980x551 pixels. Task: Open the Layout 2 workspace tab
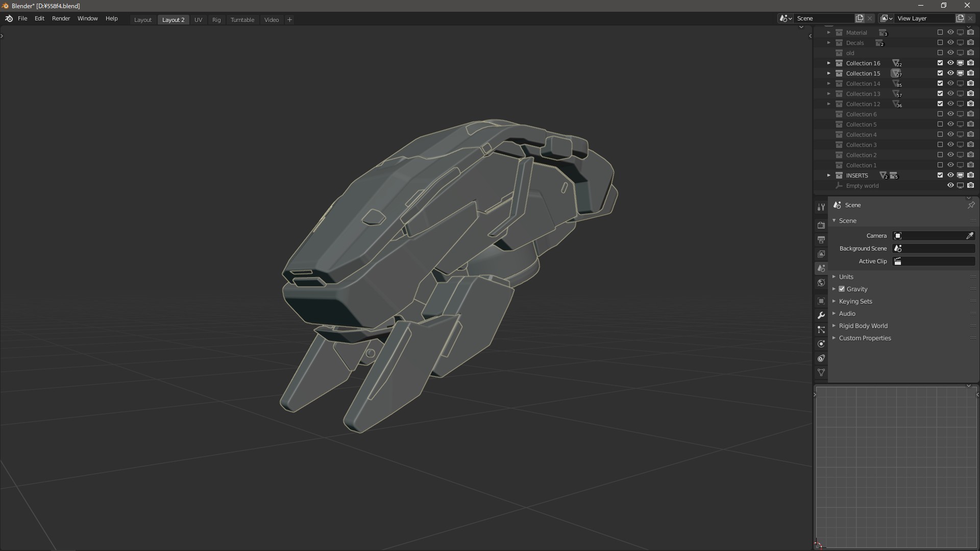pos(173,19)
